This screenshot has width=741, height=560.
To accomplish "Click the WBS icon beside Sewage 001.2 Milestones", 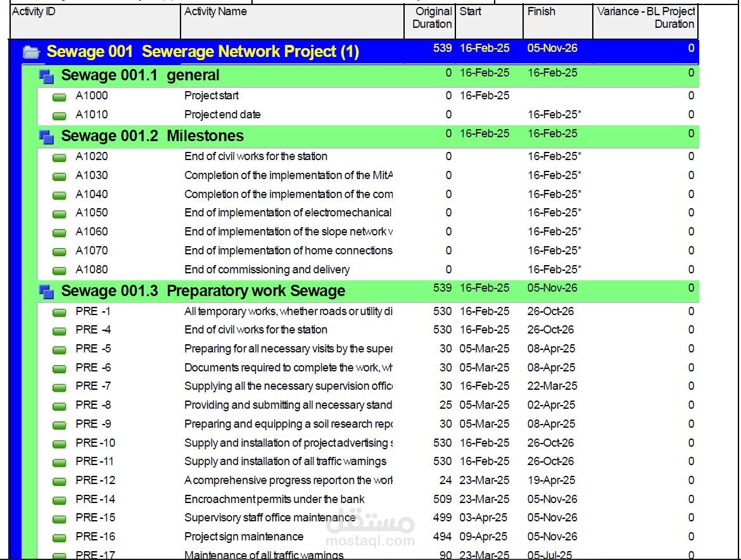I will [46, 137].
